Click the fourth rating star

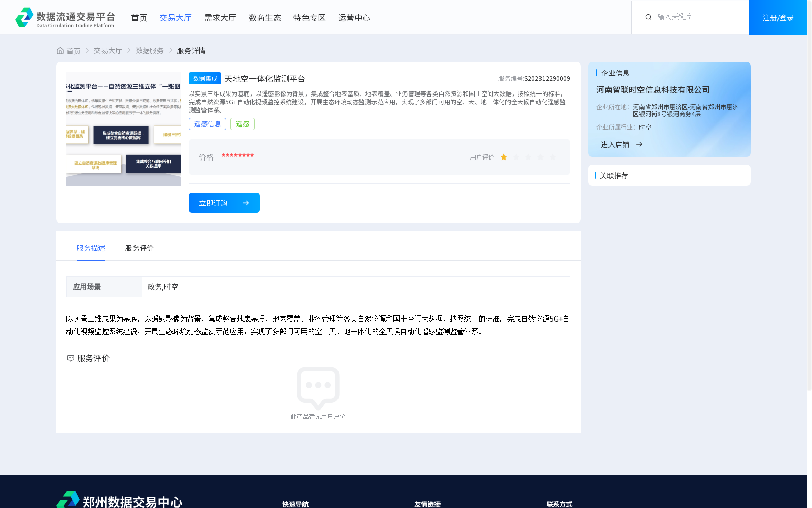[x=540, y=157]
